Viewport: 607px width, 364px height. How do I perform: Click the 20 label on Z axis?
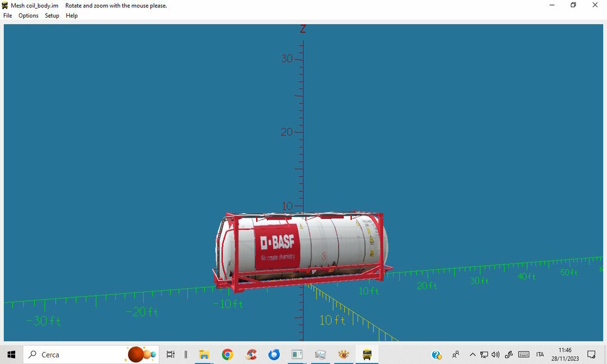pos(287,132)
